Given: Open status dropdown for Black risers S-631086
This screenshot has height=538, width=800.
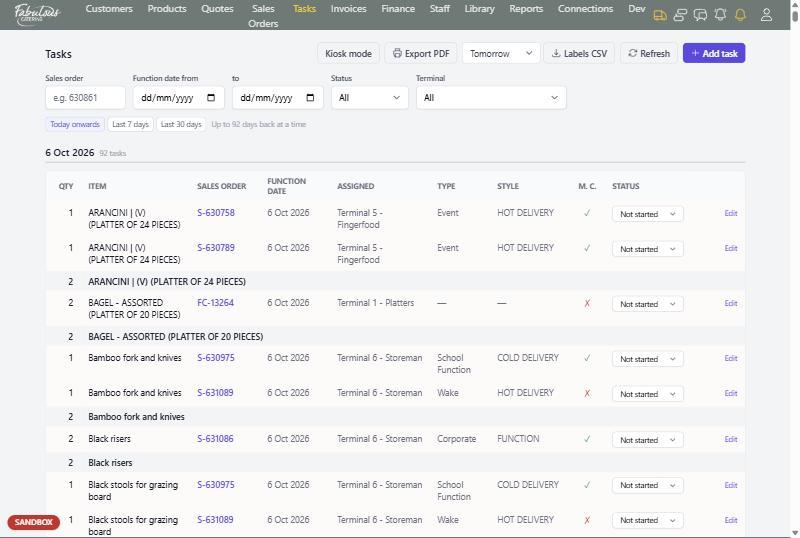Looking at the screenshot, I should point(647,440).
